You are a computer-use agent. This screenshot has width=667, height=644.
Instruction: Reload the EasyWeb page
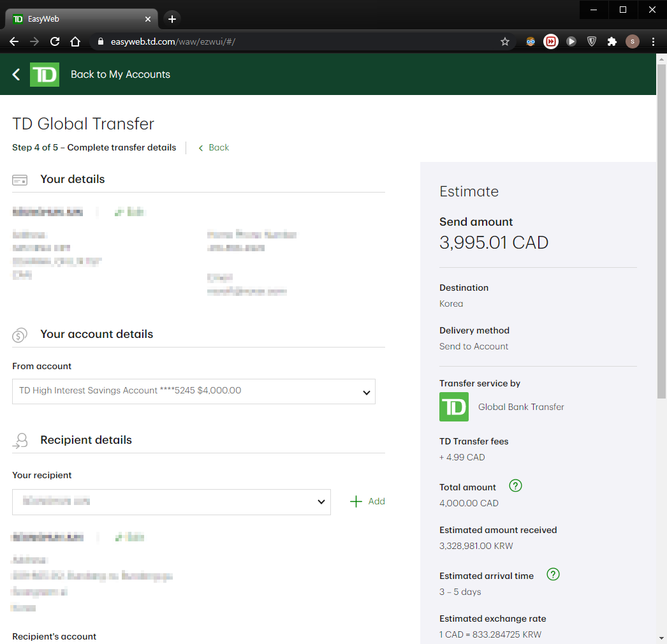(x=55, y=41)
